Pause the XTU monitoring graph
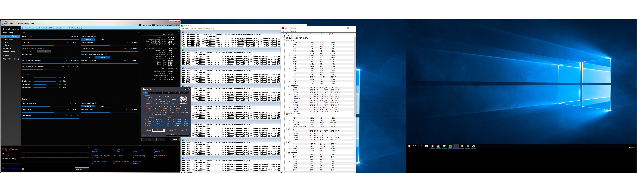This screenshot has width=644, height=173. click(x=23, y=169)
